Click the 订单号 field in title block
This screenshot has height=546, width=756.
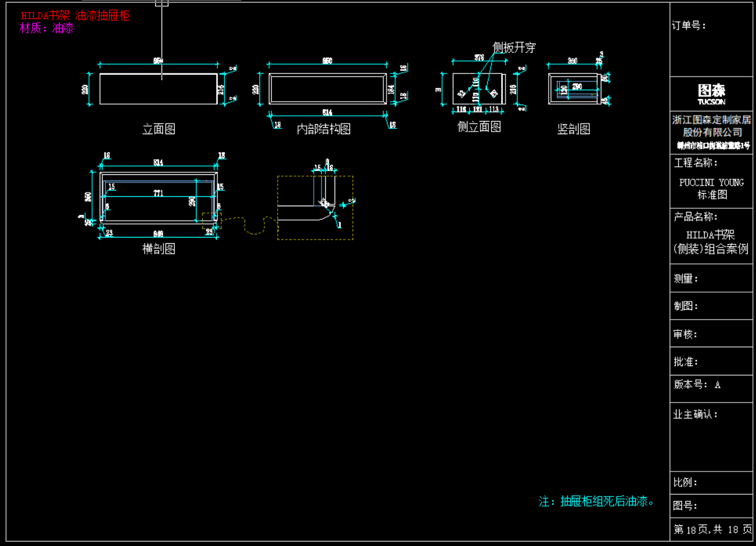pos(689,26)
